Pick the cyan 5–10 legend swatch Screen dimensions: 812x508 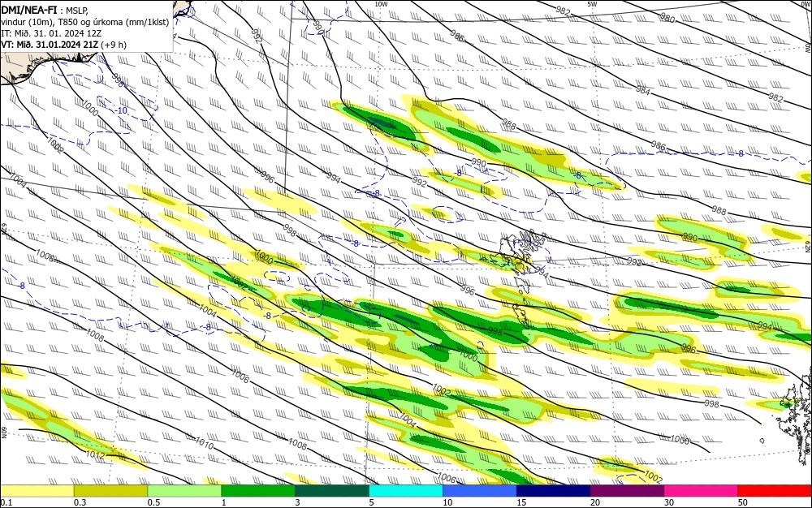(x=406, y=490)
